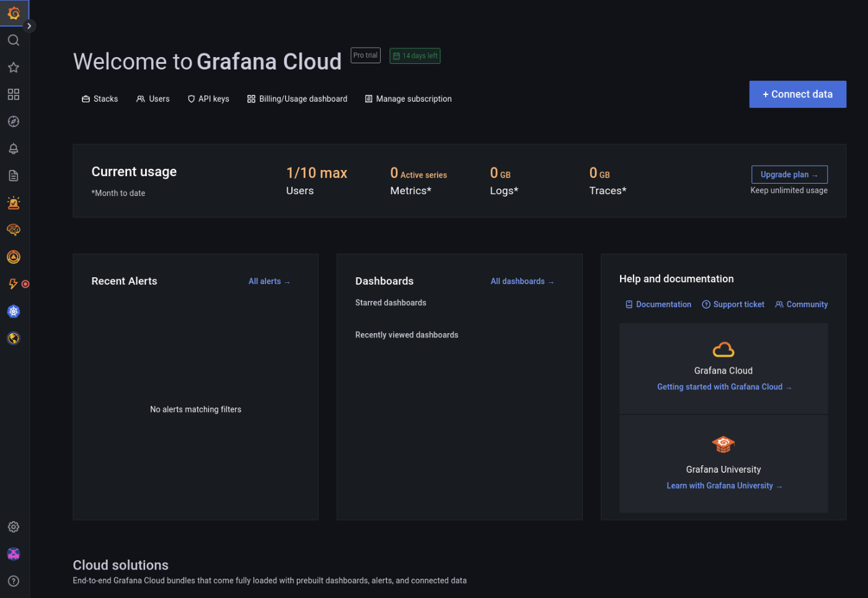Click the red record dot in sidebar
This screenshot has width=868, height=598.
pyautogui.click(x=25, y=284)
